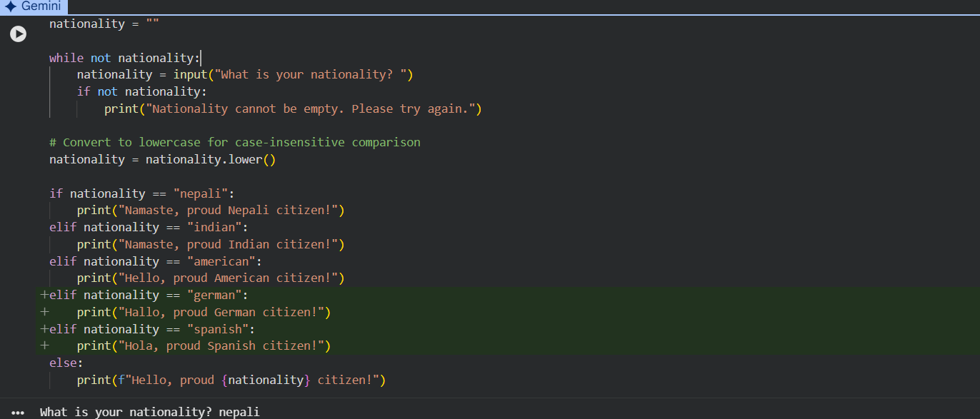Screen dimensions: 980x419
Task: Click the added 'elif nationality == "spanish":' line
Action: (152, 329)
